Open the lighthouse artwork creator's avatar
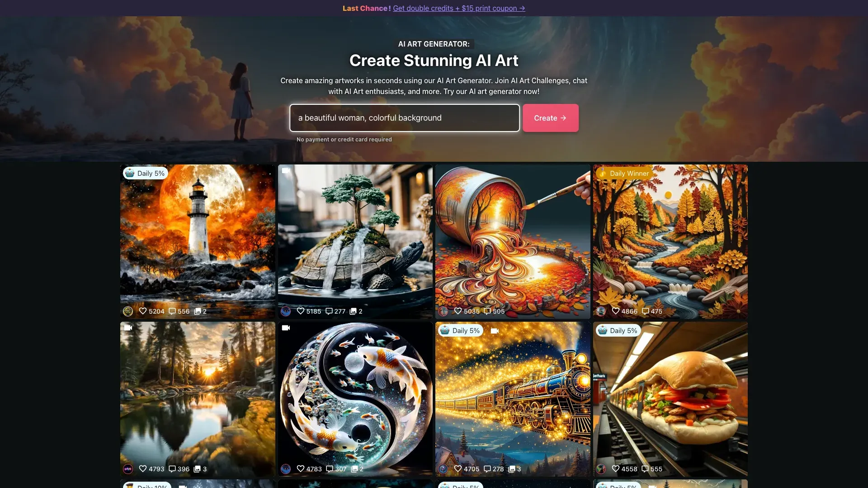 (x=128, y=311)
